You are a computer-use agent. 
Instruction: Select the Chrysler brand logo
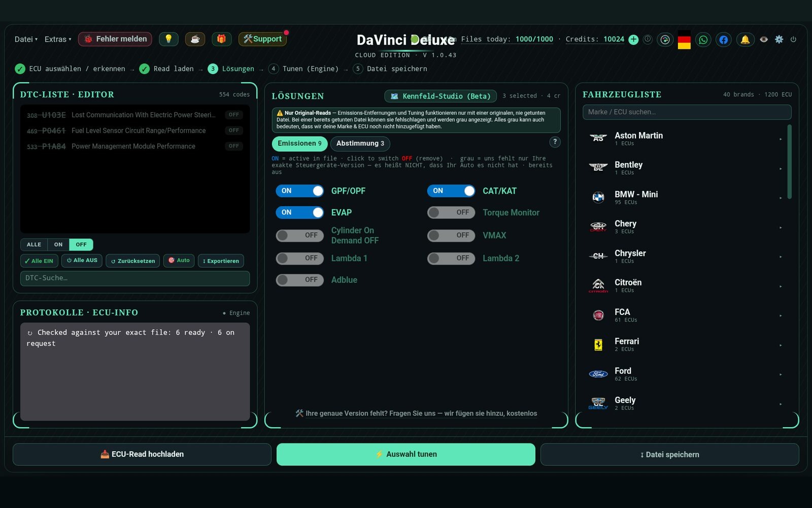pos(598,256)
